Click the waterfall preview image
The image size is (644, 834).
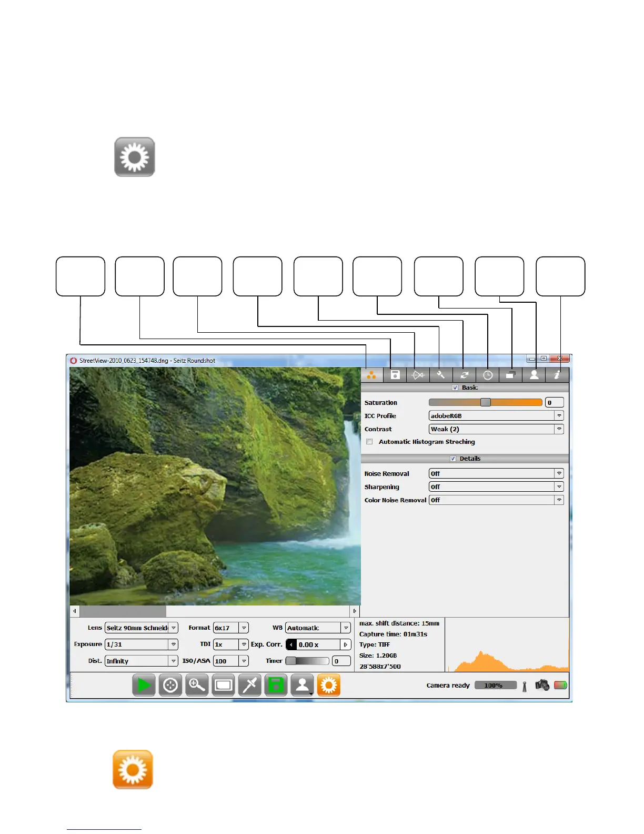(215, 486)
